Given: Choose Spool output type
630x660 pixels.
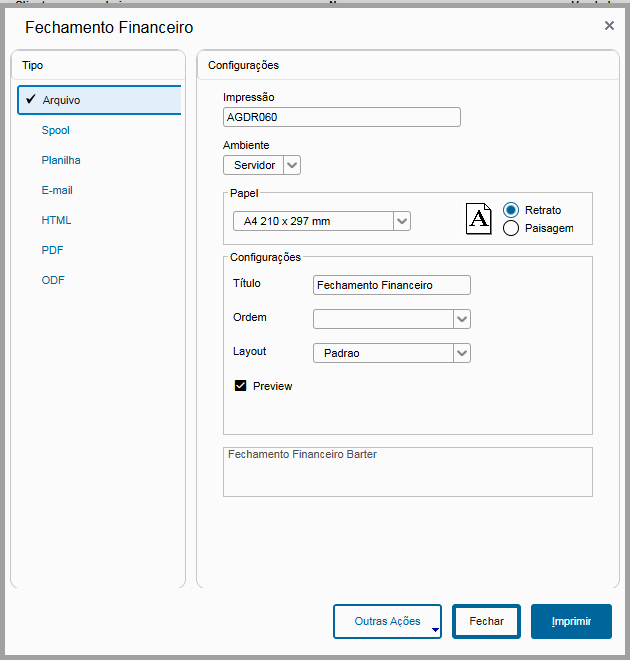Looking at the screenshot, I should 56,130.
